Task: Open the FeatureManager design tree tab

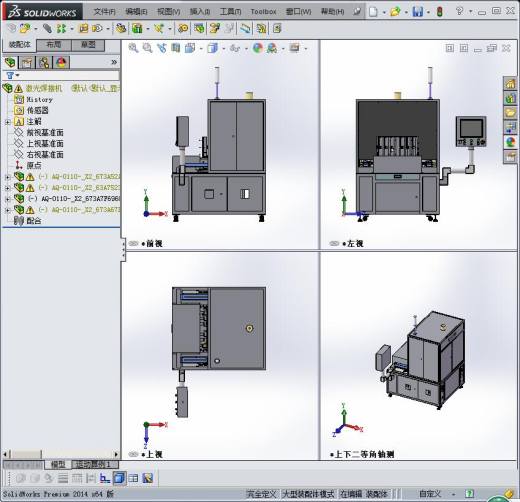Action: tap(10, 62)
